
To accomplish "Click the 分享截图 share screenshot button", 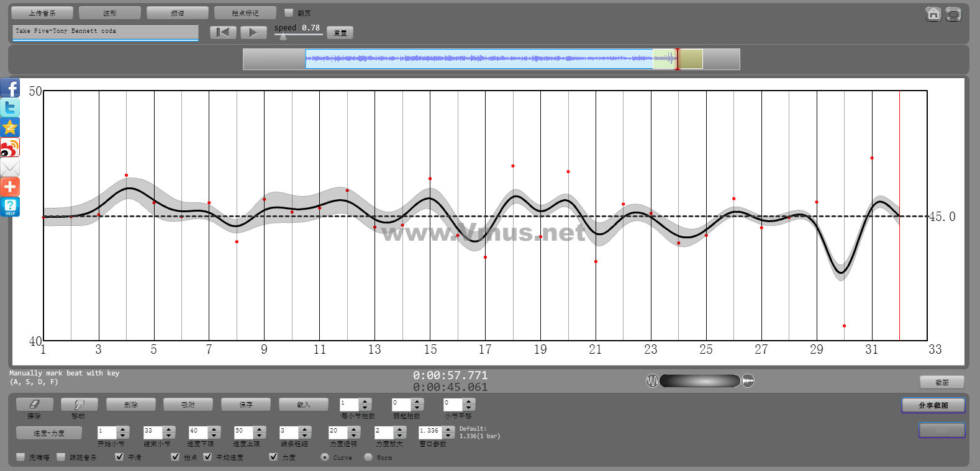I will [933, 405].
